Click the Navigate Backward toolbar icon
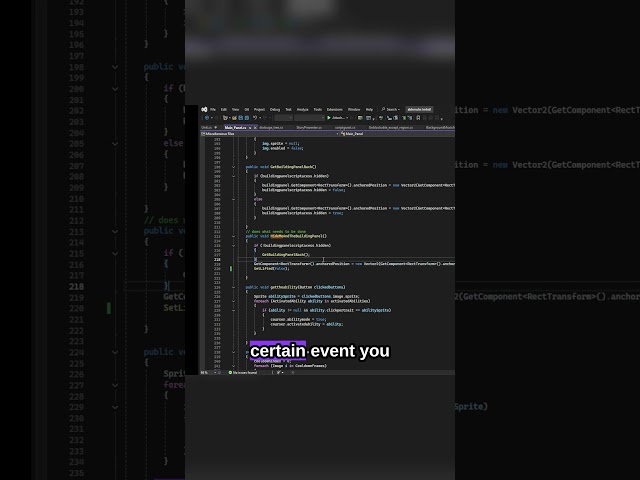The width and height of the screenshot is (640, 480). pos(207,118)
